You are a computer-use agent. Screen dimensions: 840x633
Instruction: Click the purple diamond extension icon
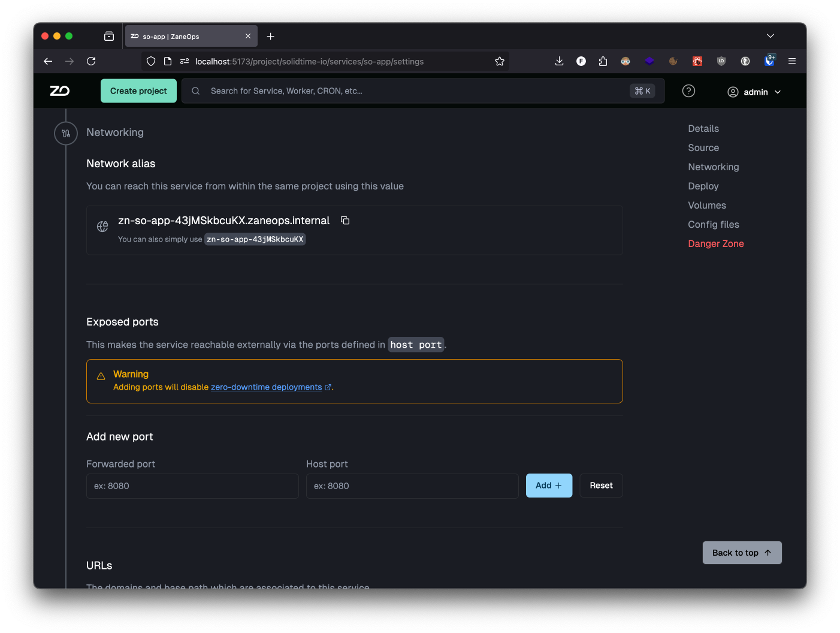coord(649,61)
